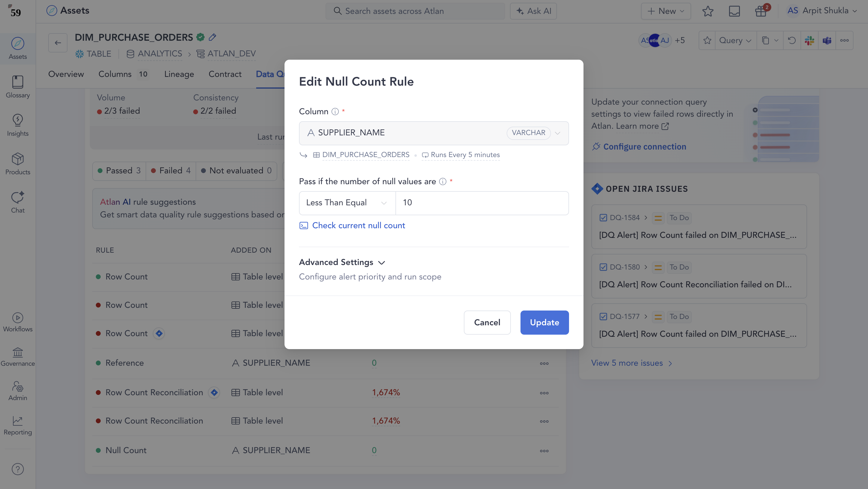The width and height of the screenshot is (868, 489).
Task: Open the help icon at bottom left
Action: (17, 469)
